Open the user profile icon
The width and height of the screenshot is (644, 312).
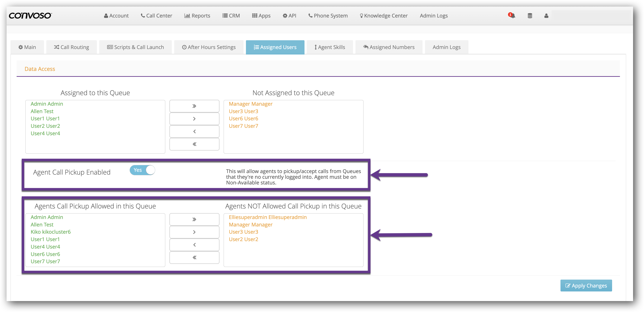click(546, 16)
